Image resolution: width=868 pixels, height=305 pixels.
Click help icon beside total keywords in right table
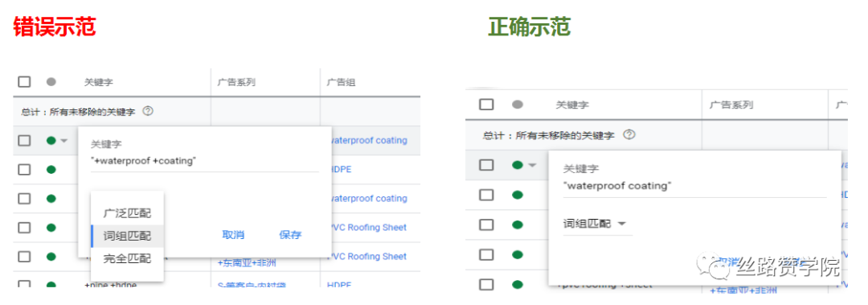628,134
